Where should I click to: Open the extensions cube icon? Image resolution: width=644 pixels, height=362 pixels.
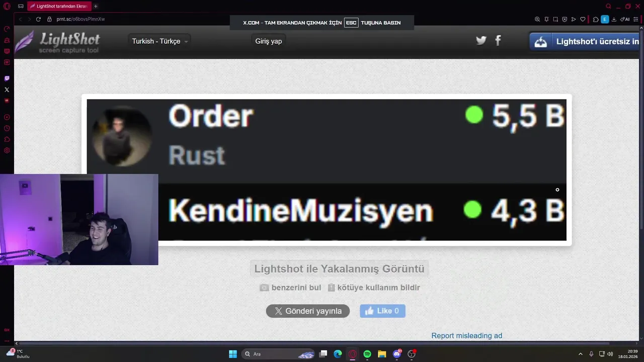(x=596, y=19)
